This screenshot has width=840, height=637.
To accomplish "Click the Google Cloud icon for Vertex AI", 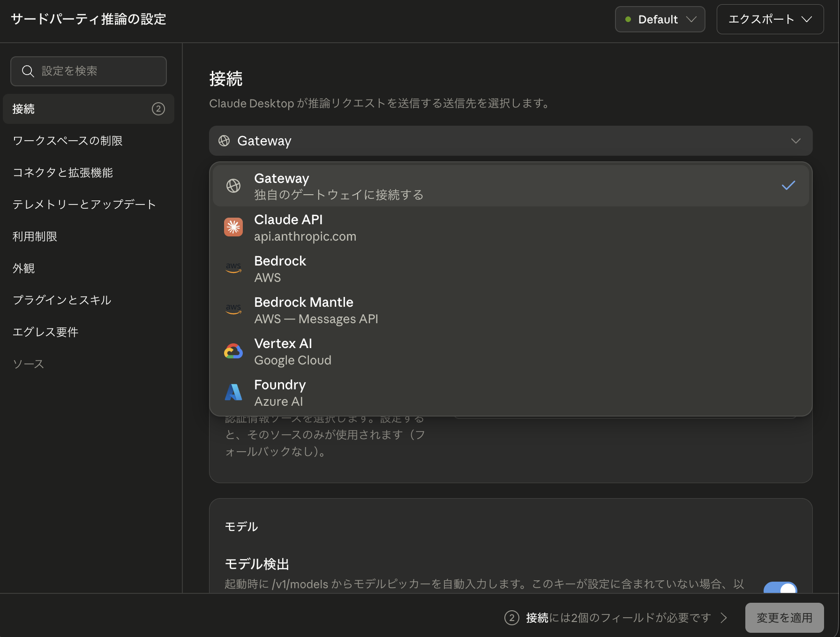I will point(233,351).
